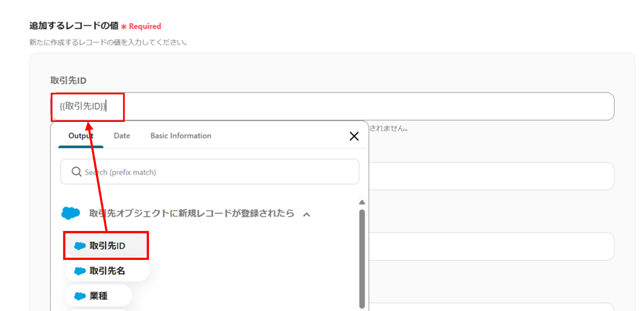Open the Basic Information tab

point(181,136)
